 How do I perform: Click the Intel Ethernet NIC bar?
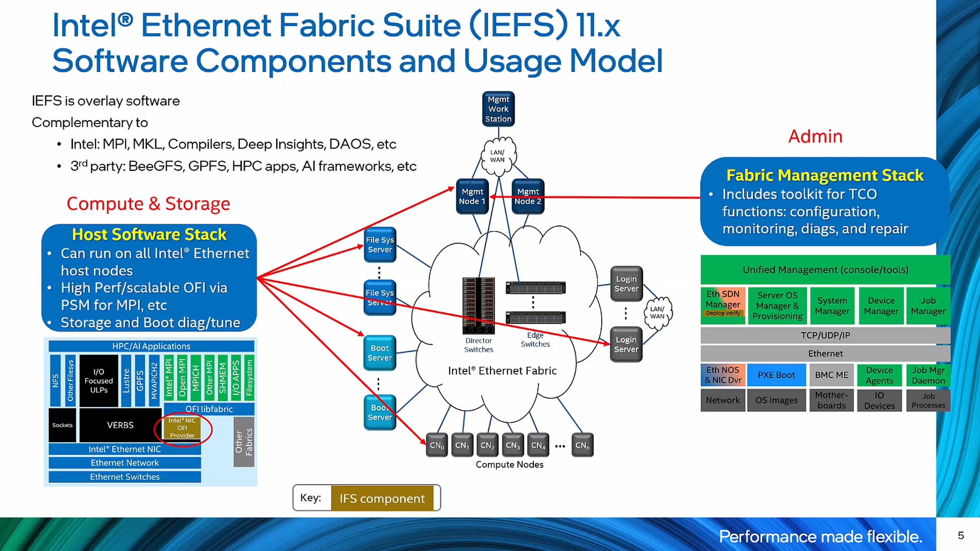(x=125, y=449)
